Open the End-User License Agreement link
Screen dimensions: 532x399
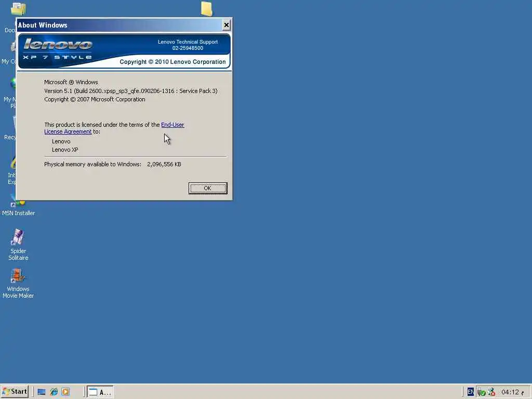pos(172,125)
